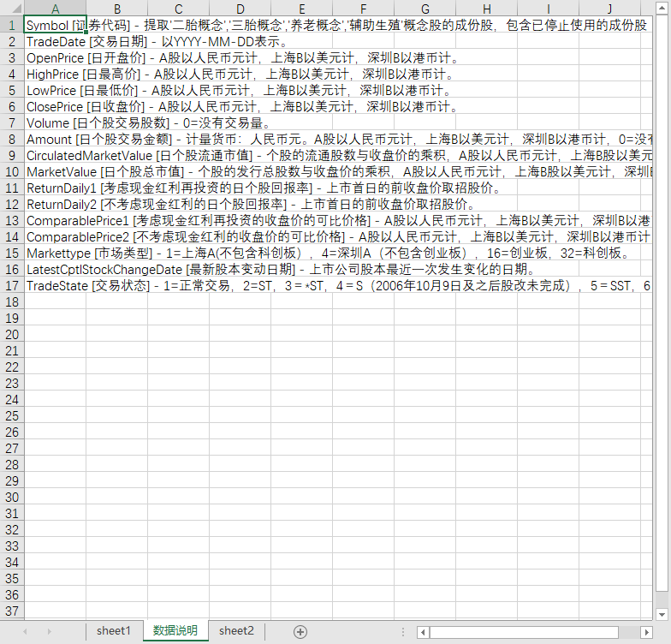Click the horizontal scrollbar right arrow
Screen dimensions: 671x644
click(647, 632)
